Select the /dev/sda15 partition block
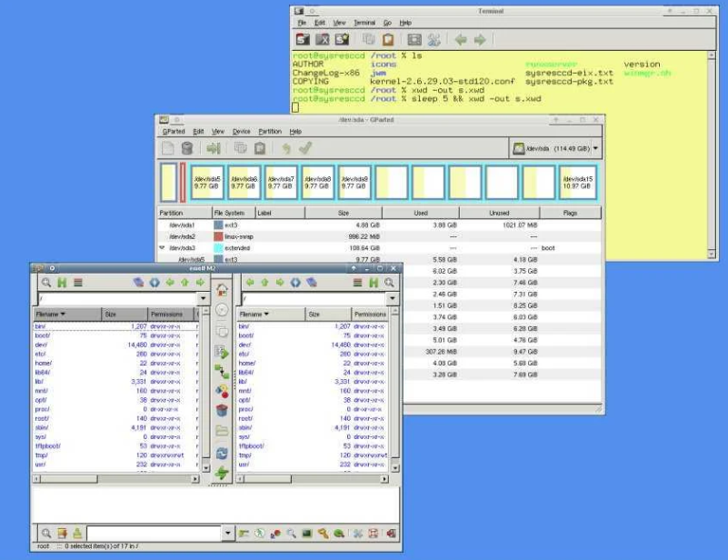728x560 pixels. 578,183
